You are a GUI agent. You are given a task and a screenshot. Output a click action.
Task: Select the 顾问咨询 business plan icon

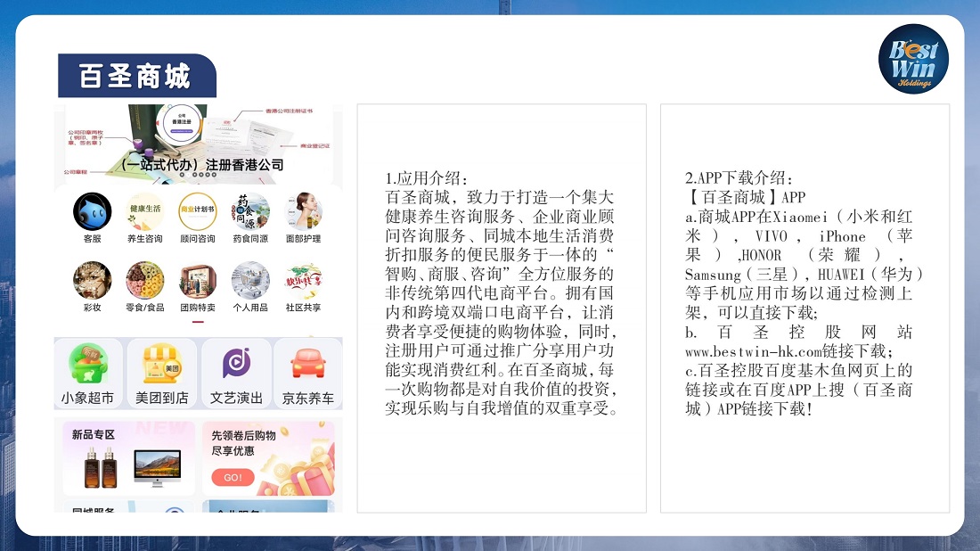coord(197,212)
